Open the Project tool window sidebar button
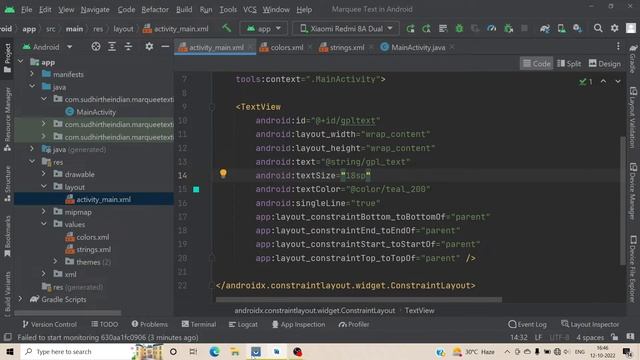The width and height of the screenshot is (640, 360). [7, 58]
